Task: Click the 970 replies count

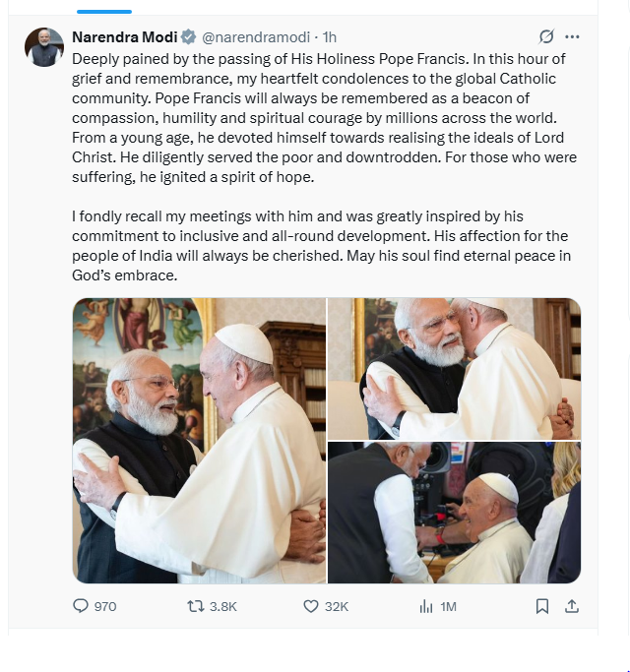Action: pyautogui.click(x=105, y=606)
